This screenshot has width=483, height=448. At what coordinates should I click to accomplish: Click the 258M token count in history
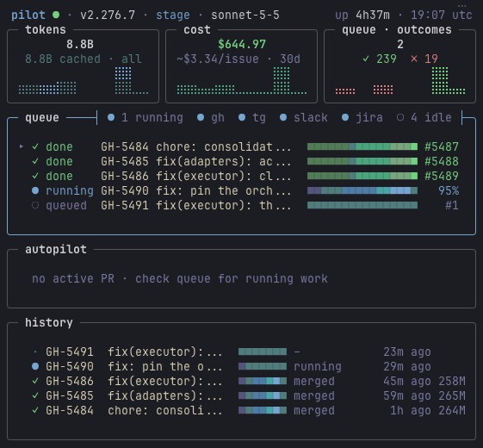tap(452, 381)
